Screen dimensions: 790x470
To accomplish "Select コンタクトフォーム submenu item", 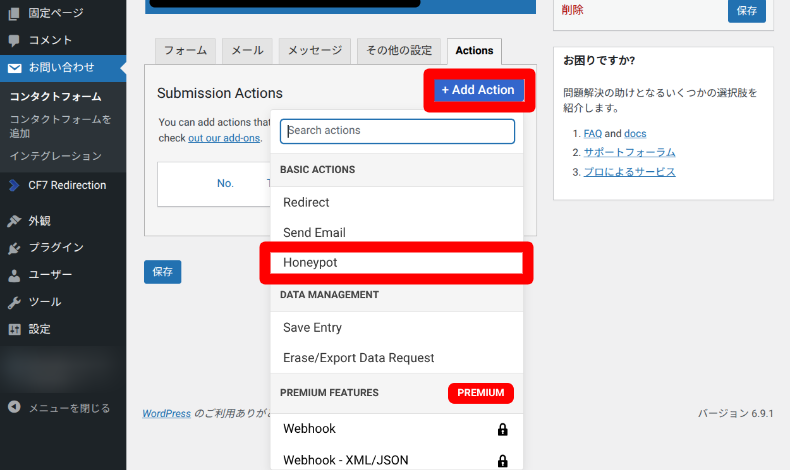I will coord(55,96).
